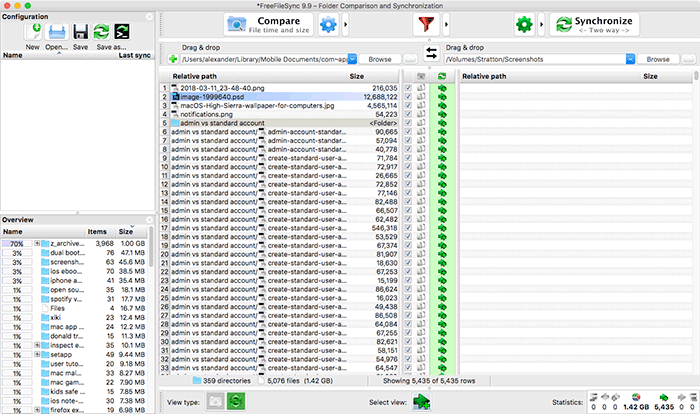The height and width of the screenshot is (414, 700).
Task: Sort left grid by Size header
Action: pyautogui.click(x=372, y=76)
